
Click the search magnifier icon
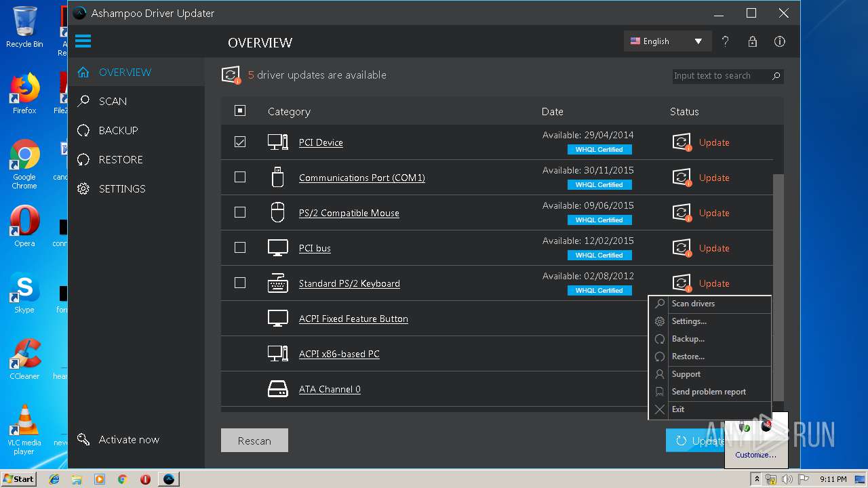776,76
